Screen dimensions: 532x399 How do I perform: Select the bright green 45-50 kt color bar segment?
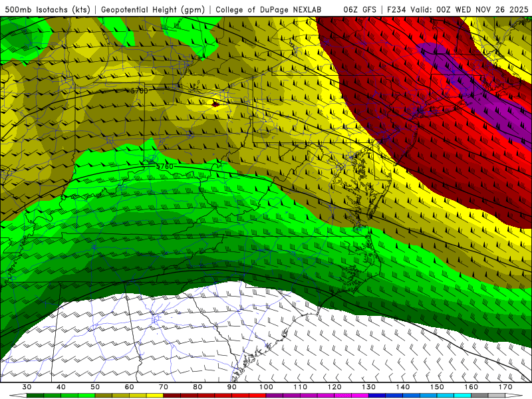coord(86,396)
